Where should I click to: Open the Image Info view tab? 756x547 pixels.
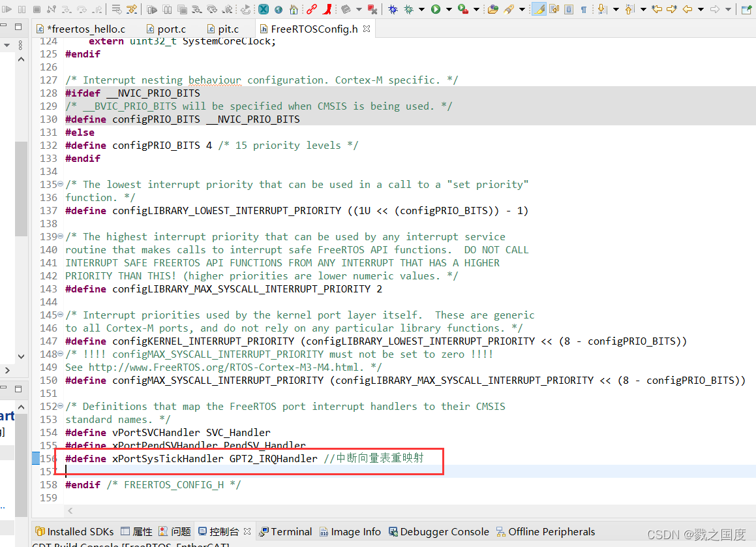tap(350, 531)
